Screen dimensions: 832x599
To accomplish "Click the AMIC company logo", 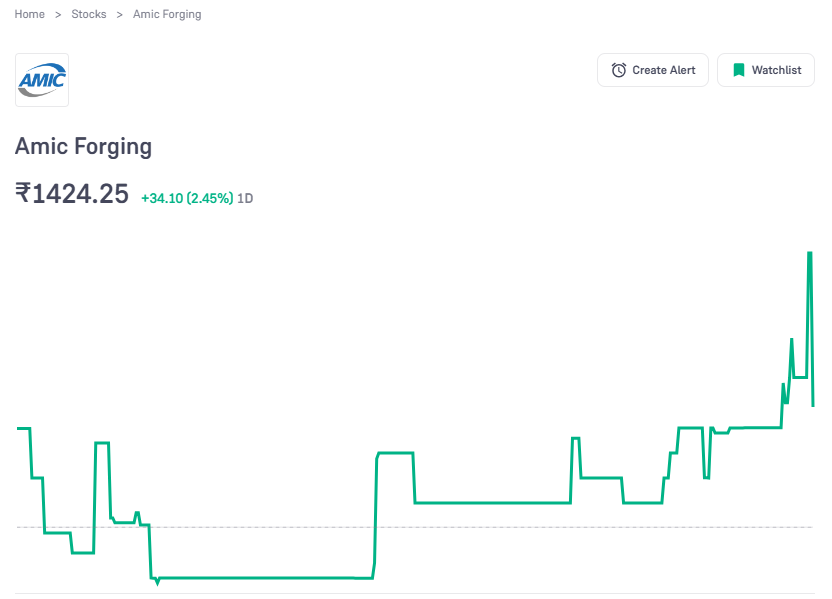I will coord(42,80).
